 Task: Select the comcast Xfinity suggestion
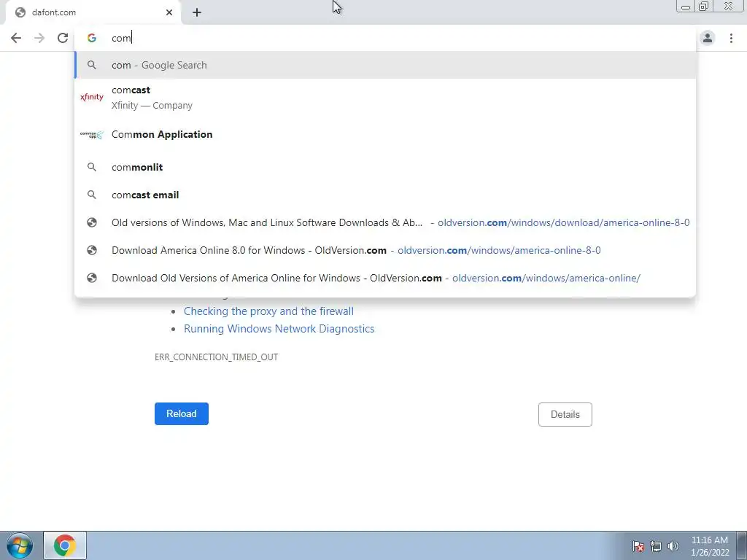coord(385,98)
